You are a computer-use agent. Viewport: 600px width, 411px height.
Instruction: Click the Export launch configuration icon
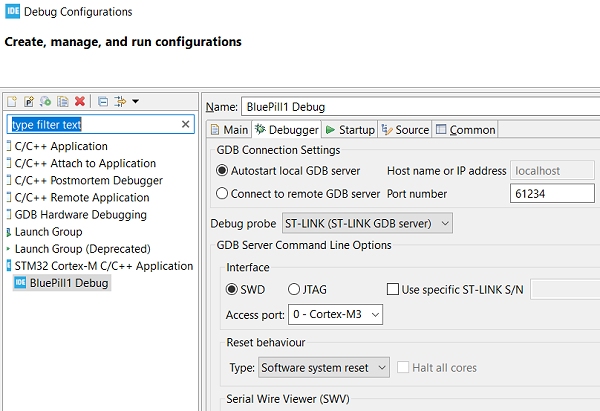(46, 101)
